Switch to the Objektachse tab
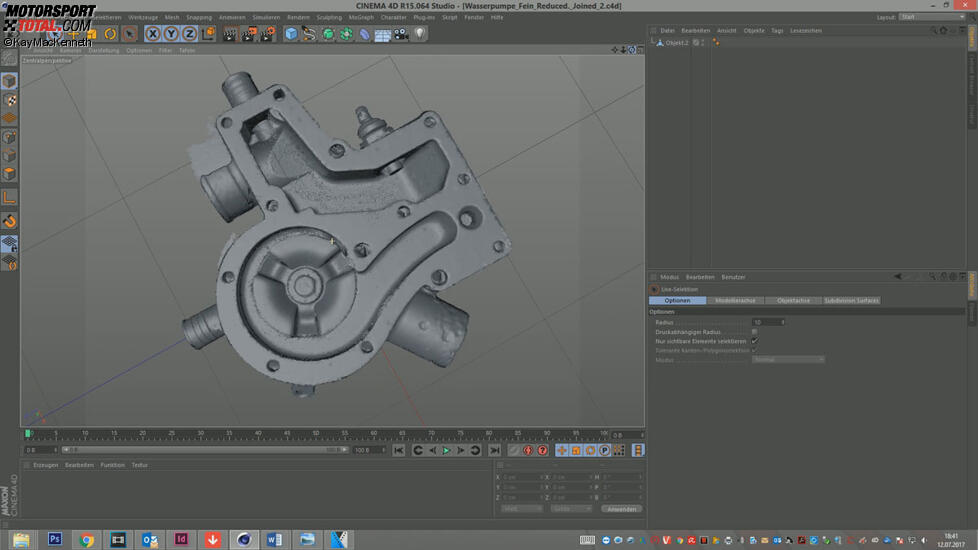The width and height of the screenshot is (978, 550). pos(793,301)
